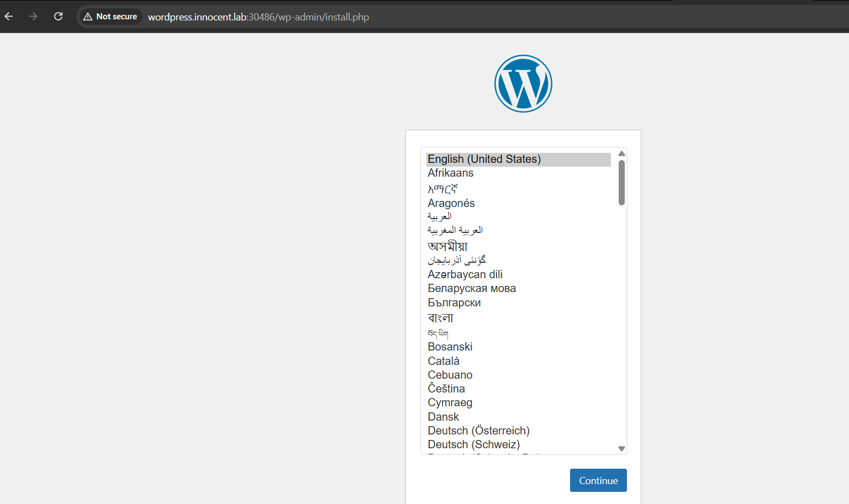
Task: Click the Continue button
Action: tap(598, 480)
